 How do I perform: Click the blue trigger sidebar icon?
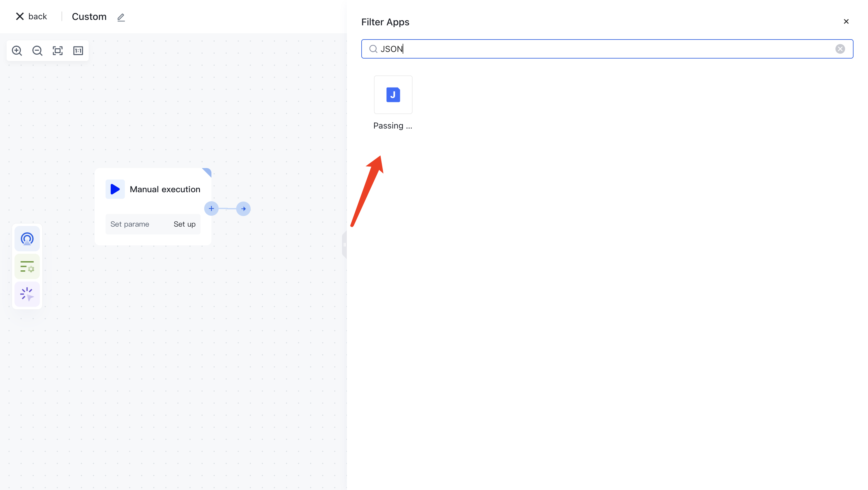(x=27, y=239)
